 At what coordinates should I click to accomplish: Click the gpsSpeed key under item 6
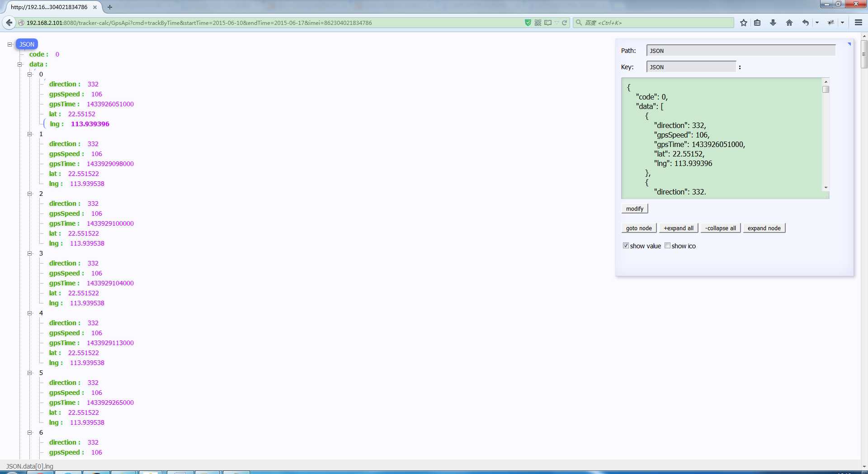coord(66,452)
